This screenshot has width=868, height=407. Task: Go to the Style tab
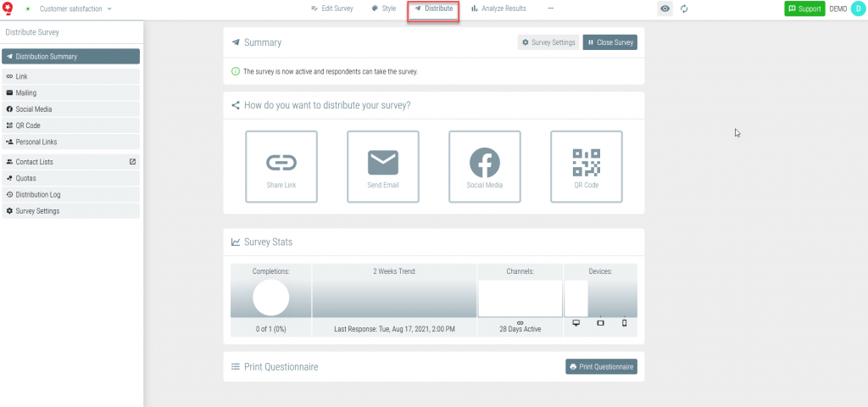click(383, 8)
